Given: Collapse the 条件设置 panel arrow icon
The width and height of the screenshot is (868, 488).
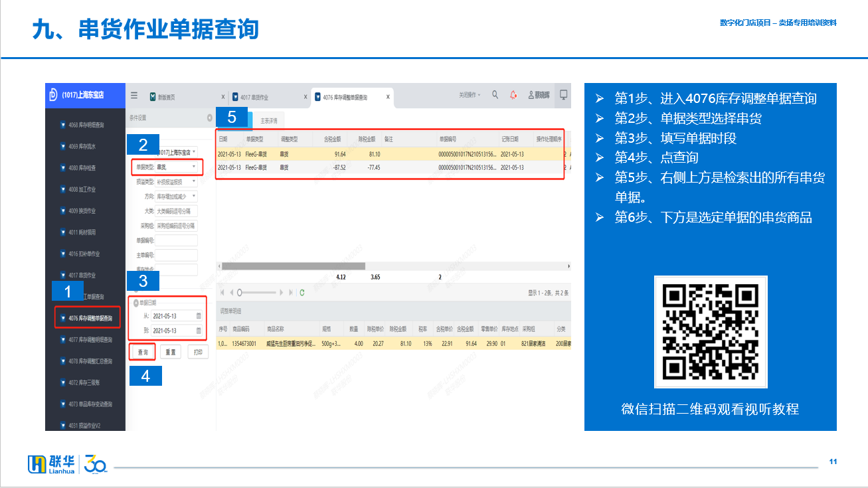Looking at the screenshot, I should (x=210, y=118).
